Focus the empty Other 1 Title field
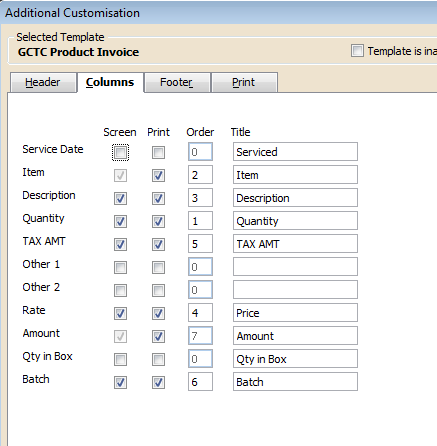The width and height of the screenshot is (437, 446). coord(295,267)
